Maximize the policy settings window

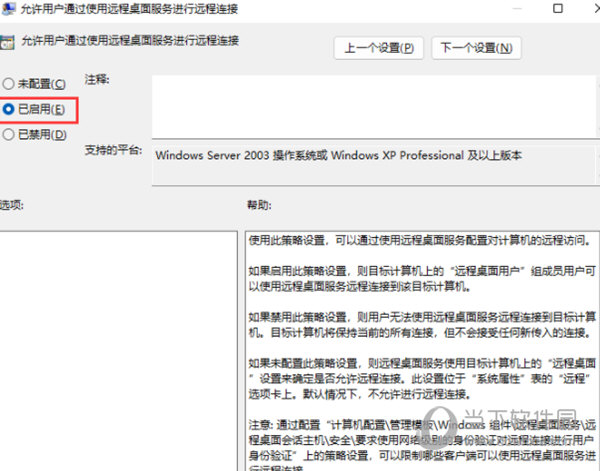[558, 8]
